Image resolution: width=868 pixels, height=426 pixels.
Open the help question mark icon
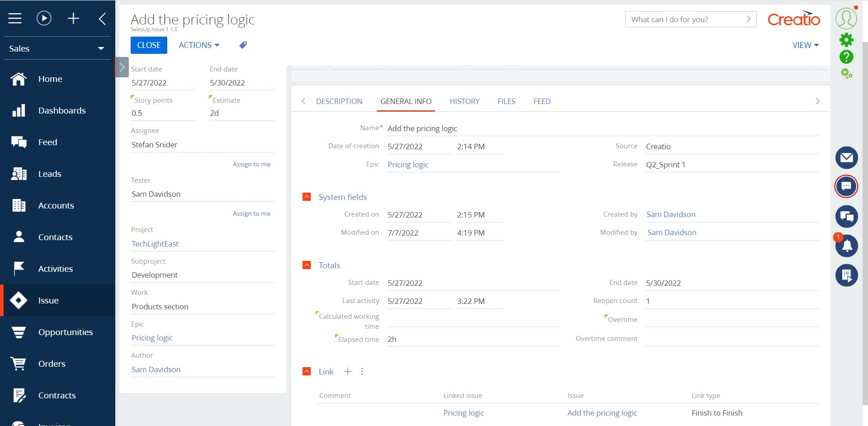(x=846, y=57)
